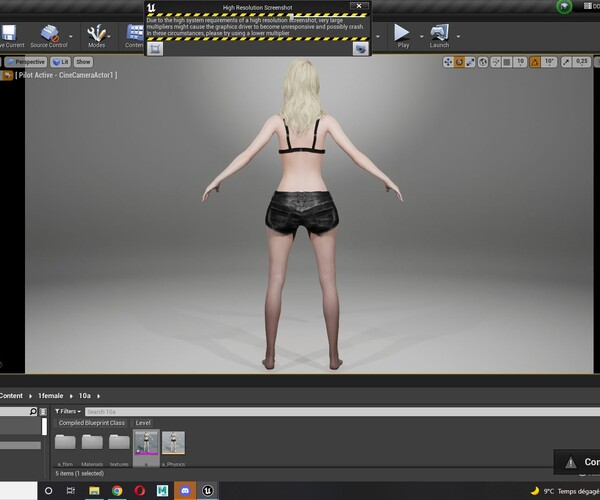Click the Content breadcrumb

[11, 396]
